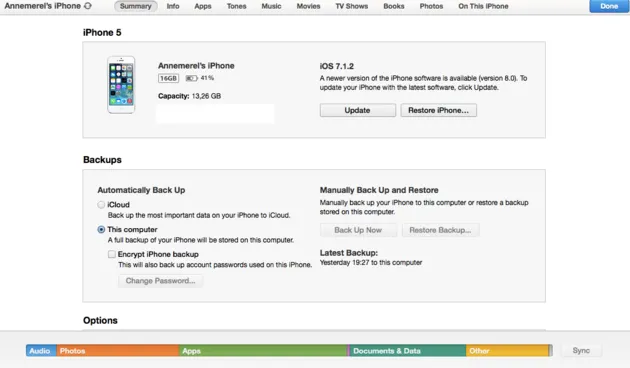630x368 pixels.
Task: Click the Change Password... button
Action: [160, 281]
